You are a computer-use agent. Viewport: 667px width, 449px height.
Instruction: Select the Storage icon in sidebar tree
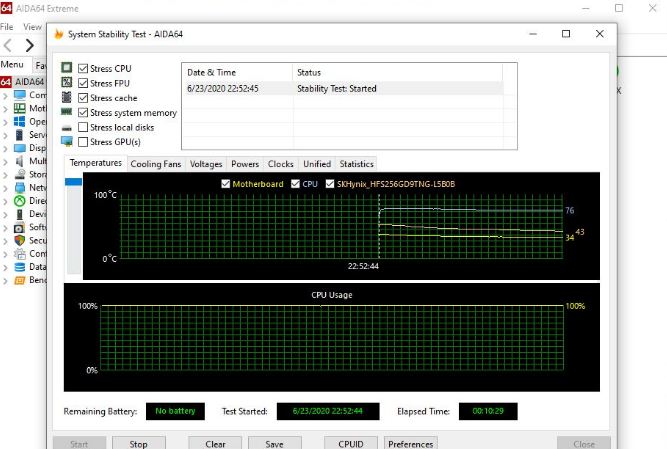(x=20, y=174)
